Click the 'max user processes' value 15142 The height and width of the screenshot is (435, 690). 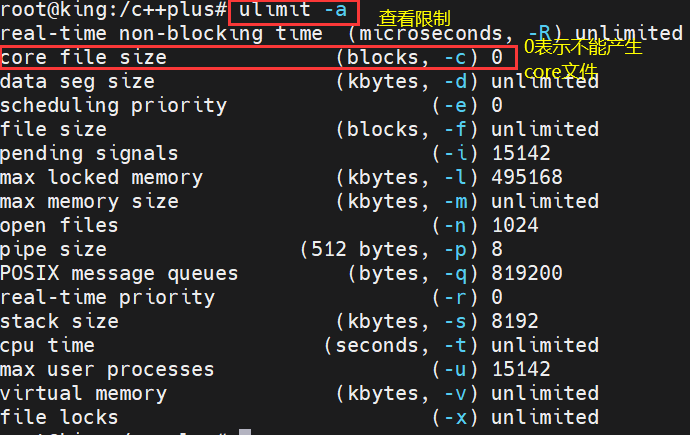click(521, 369)
